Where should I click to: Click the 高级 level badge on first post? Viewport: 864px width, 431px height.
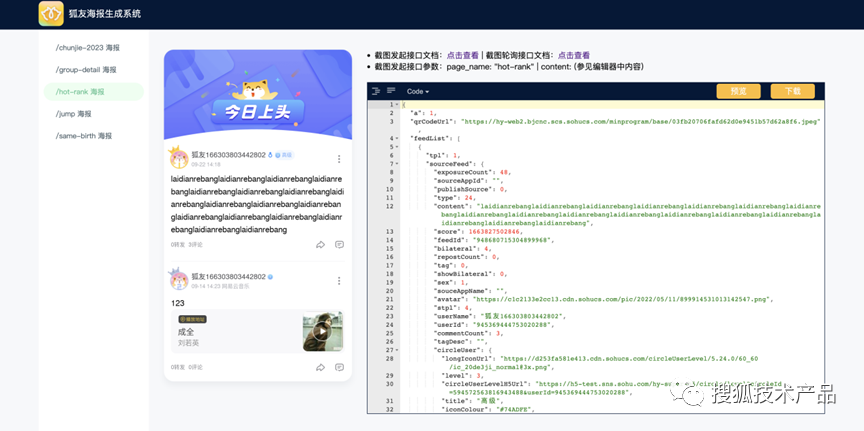click(x=284, y=155)
